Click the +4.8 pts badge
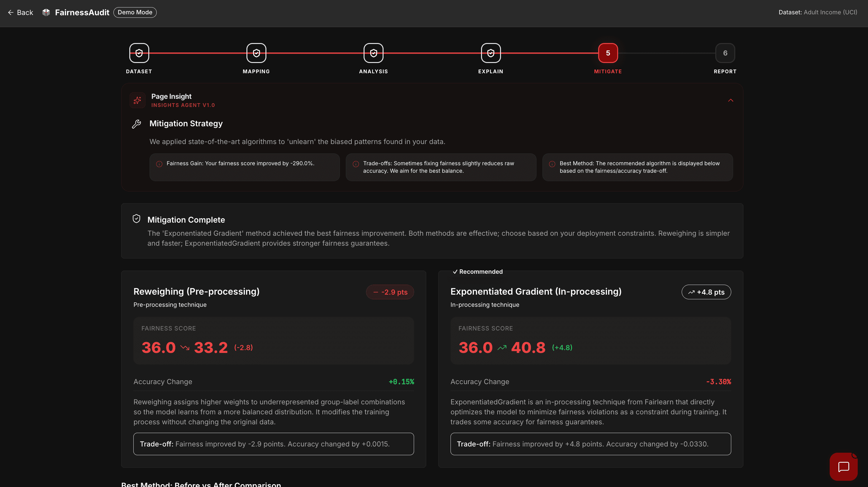This screenshot has height=487, width=868. tap(706, 292)
